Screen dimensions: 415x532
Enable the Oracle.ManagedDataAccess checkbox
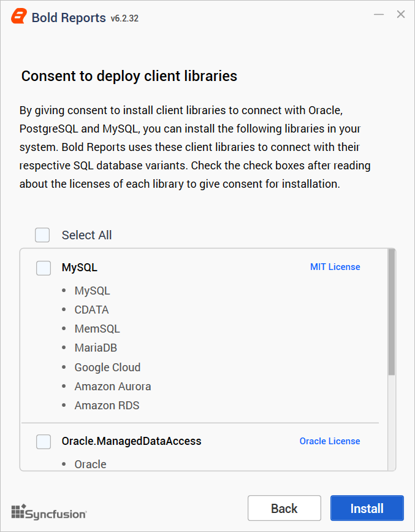point(44,442)
